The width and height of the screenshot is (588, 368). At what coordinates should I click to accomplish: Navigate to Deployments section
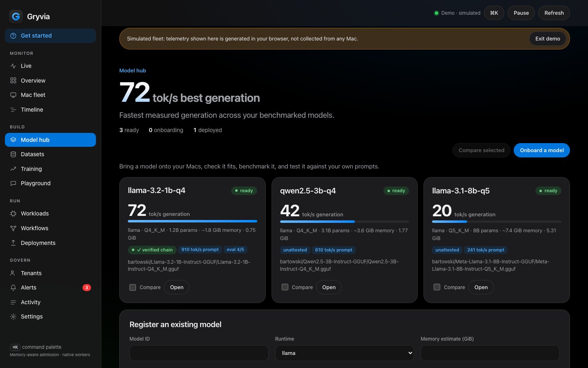[50, 243]
